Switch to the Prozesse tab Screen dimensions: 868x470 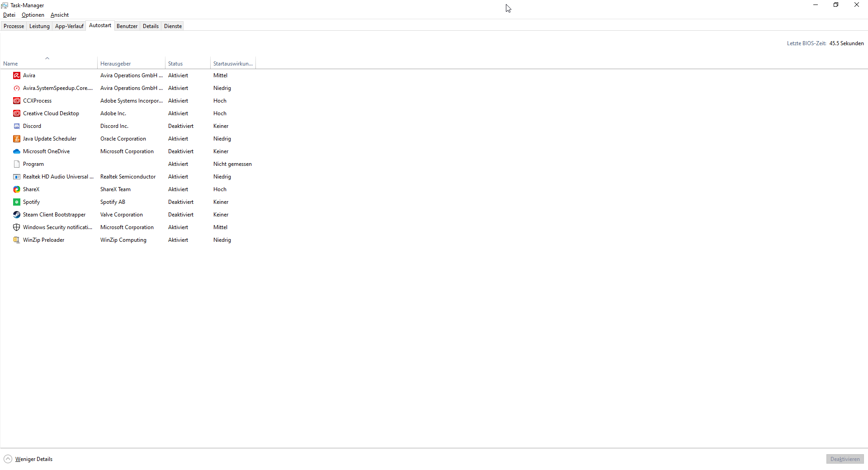14,26
